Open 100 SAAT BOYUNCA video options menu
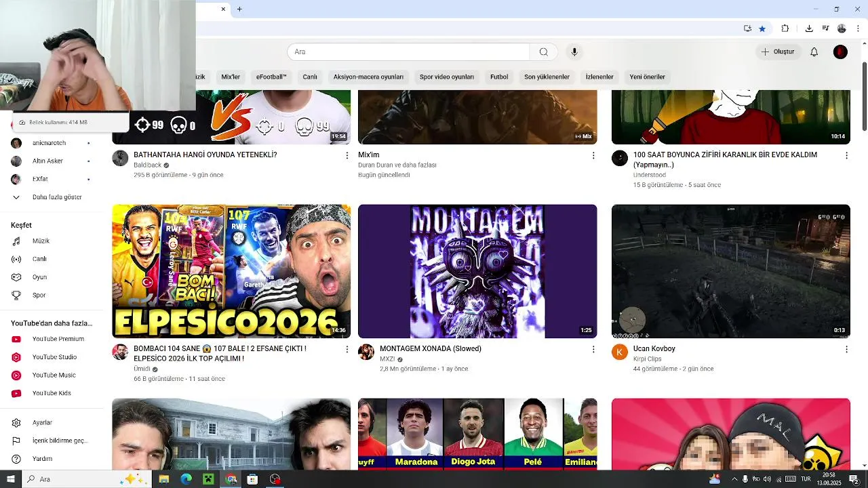Screen dimensions: 868x488 (846, 155)
